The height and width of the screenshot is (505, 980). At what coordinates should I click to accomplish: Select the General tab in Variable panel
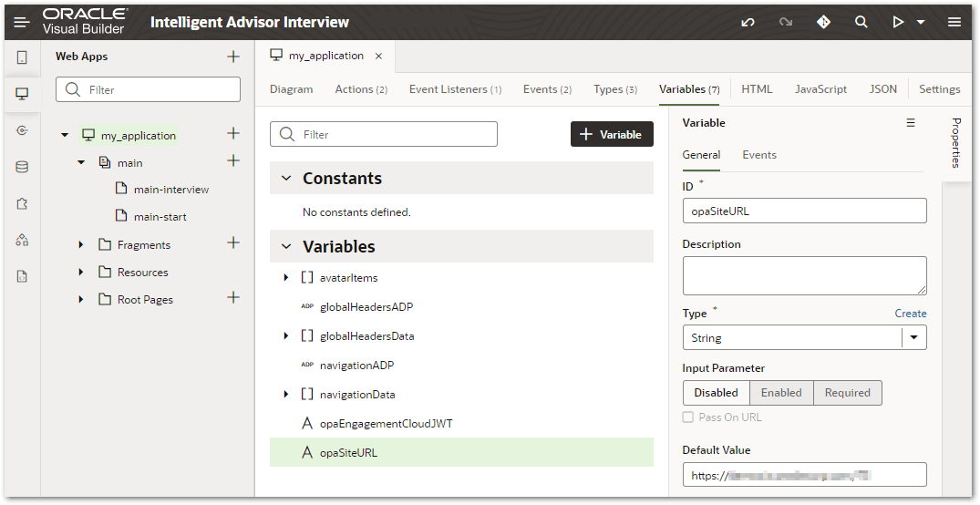[701, 155]
